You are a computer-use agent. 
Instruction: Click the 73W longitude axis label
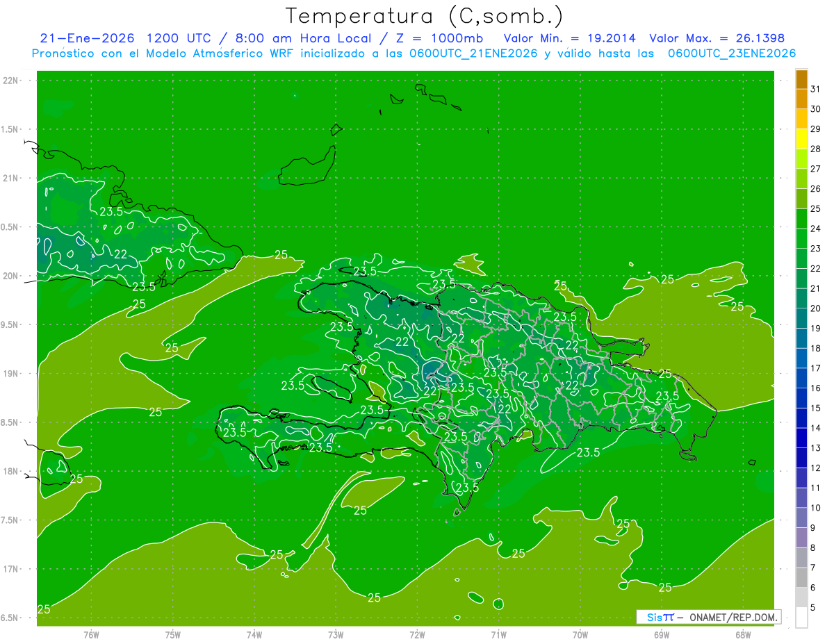(336, 635)
